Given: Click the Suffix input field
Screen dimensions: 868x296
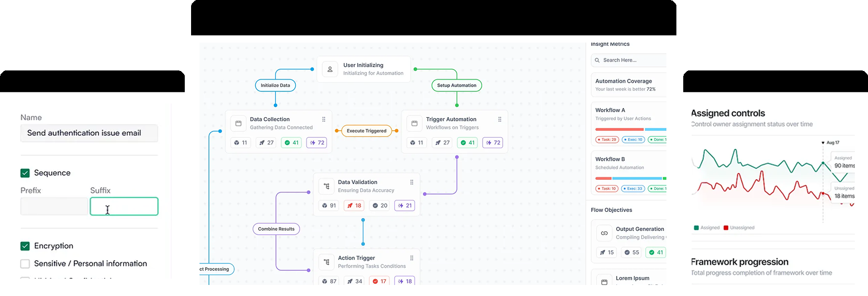Looking at the screenshot, I should click(124, 207).
